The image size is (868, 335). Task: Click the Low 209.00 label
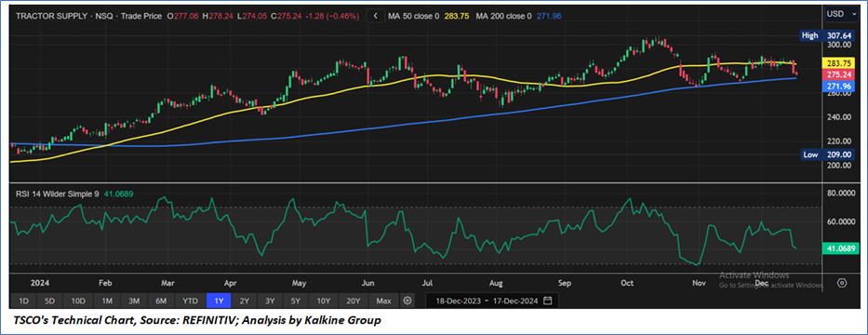(x=829, y=155)
